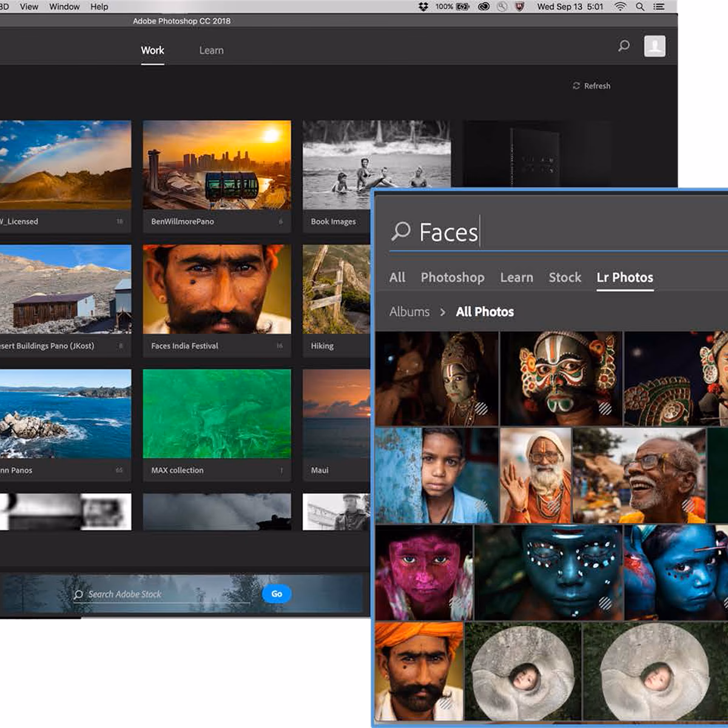Open search using the magnifying glass icon
The image size is (728, 728).
[623, 45]
